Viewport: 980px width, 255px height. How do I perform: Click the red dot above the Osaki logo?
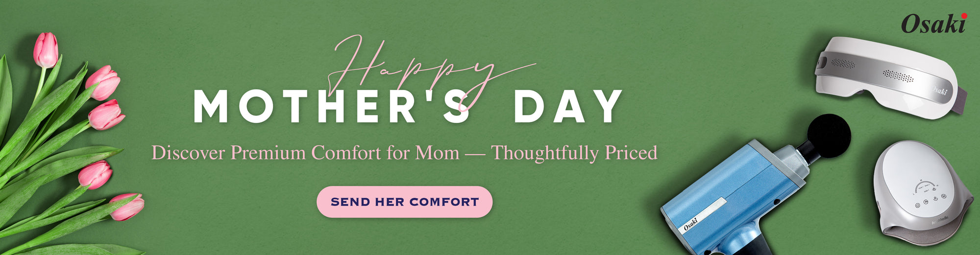click(964, 16)
